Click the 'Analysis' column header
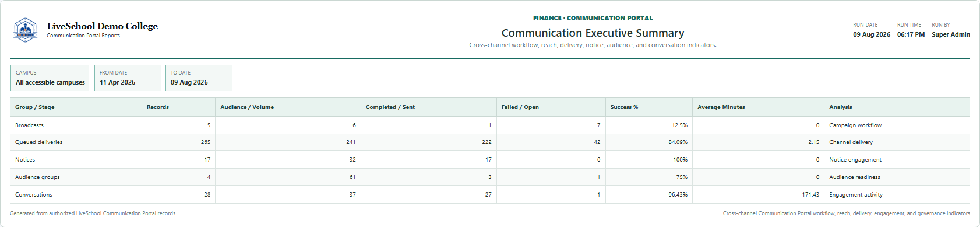The height and width of the screenshot is (228, 980). [897, 107]
